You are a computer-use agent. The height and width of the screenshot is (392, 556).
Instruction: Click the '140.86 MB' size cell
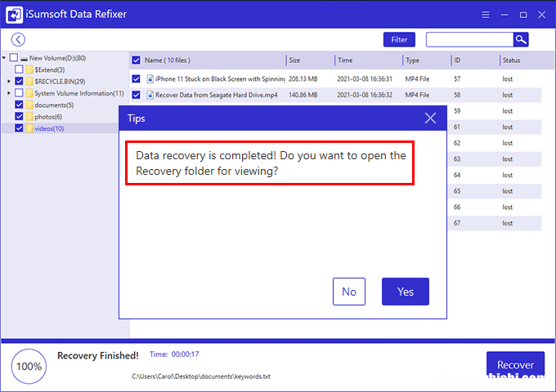click(x=303, y=95)
